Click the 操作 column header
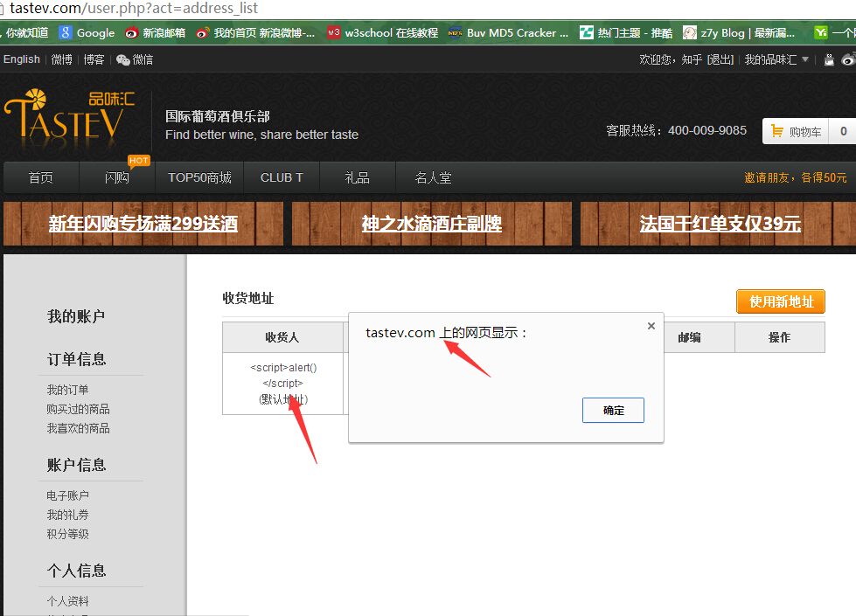This screenshot has width=856, height=616. click(x=780, y=337)
